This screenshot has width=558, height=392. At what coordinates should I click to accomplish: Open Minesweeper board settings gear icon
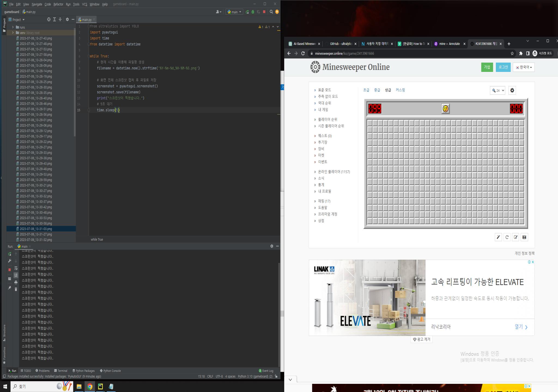point(512,90)
